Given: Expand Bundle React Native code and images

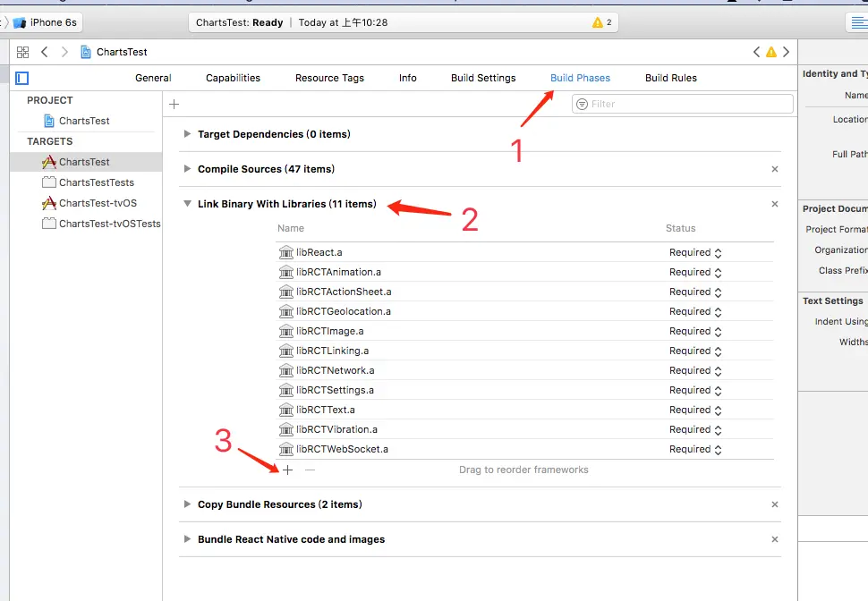Looking at the screenshot, I should click(187, 539).
